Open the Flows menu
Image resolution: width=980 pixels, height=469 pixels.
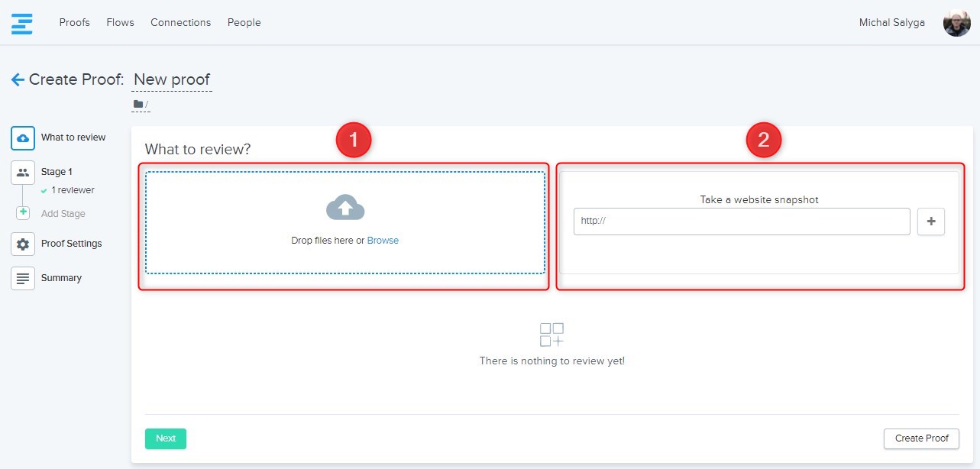(x=120, y=23)
